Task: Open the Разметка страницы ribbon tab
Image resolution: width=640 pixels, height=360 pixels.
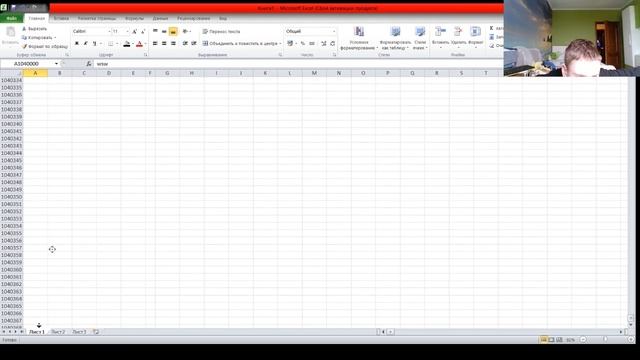Action: pyautogui.click(x=97, y=18)
